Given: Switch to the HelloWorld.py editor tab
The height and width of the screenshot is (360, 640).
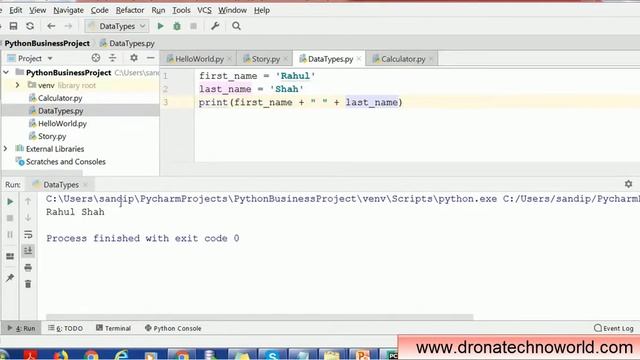Looking at the screenshot, I should coord(199,59).
